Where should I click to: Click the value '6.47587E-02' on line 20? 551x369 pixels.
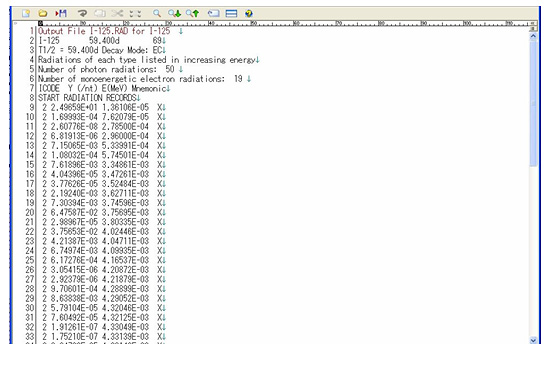click(74, 213)
